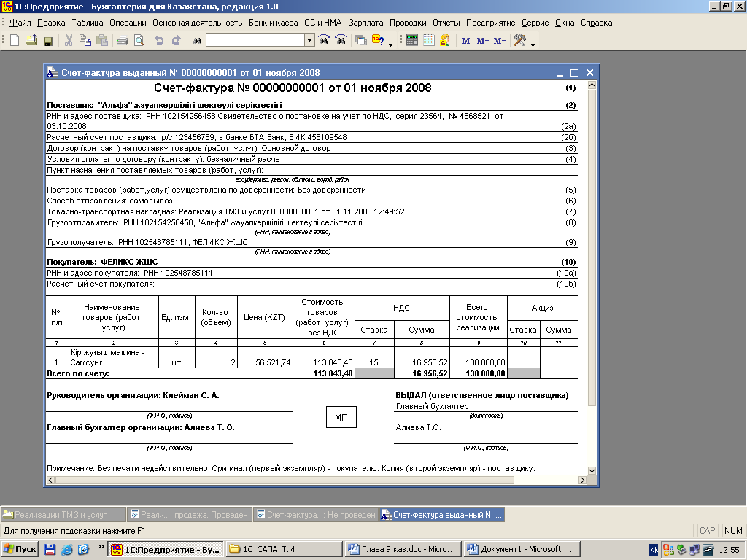This screenshot has width=747, height=560.
Task: Open the Зарплата menu
Action: [x=365, y=23]
